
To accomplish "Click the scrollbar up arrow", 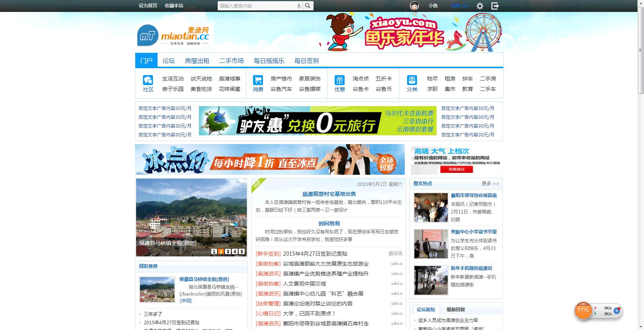I will point(641,3).
